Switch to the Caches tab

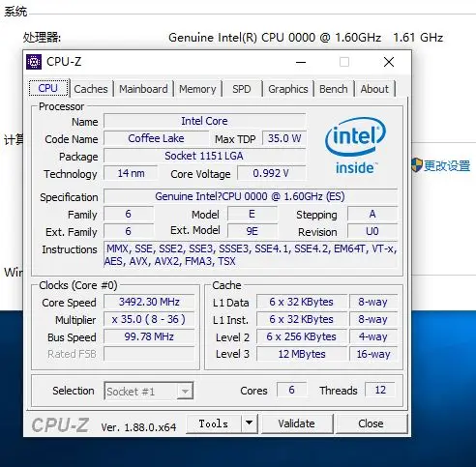pos(91,89)
